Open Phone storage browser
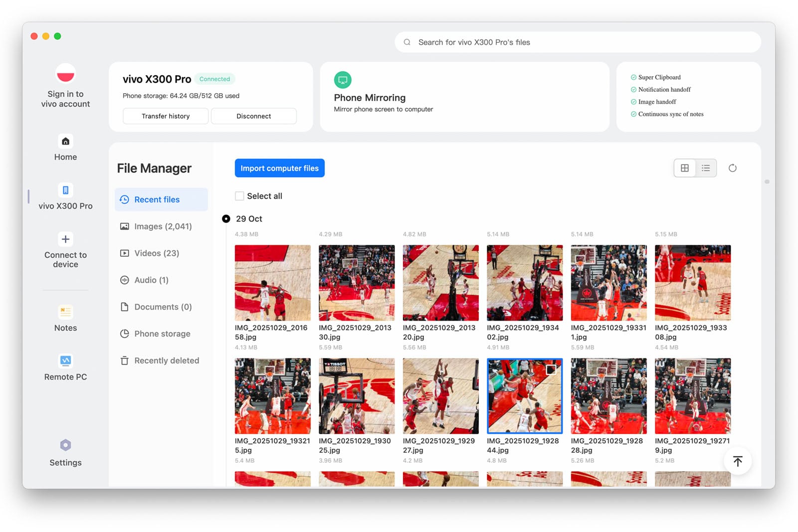 click(x=162, y=334)
